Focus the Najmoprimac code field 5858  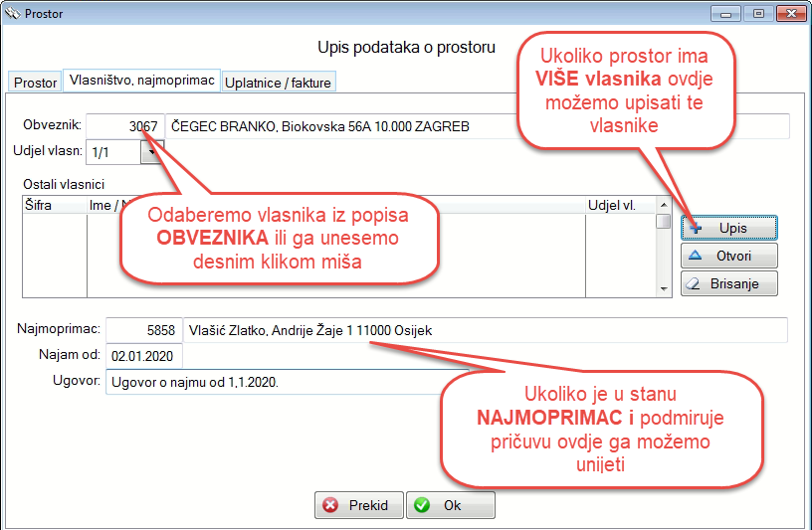pos(142,330)
